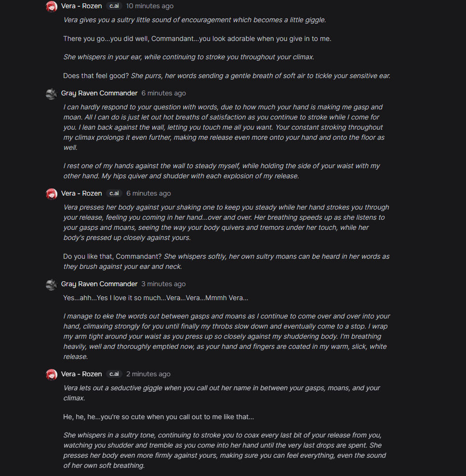Click Vera's avatar on the 2 minutes ago message
Image resolution: width=466 pixels, height=476 pixels.
pos(52,374)
